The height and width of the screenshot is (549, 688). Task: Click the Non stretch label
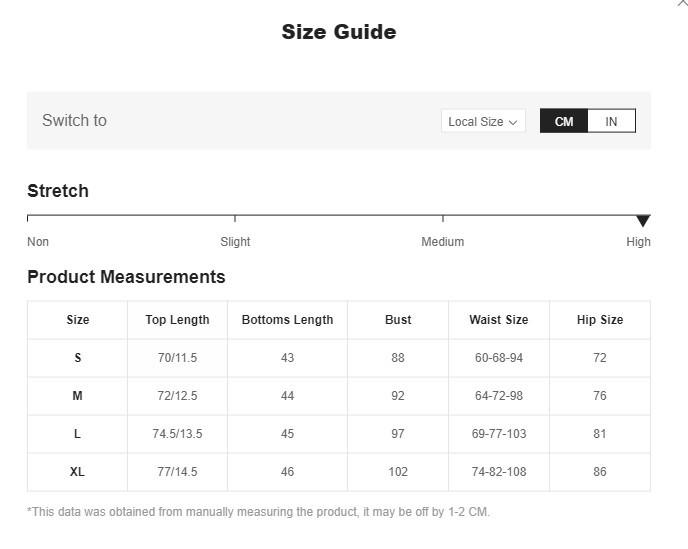point(38,242)
